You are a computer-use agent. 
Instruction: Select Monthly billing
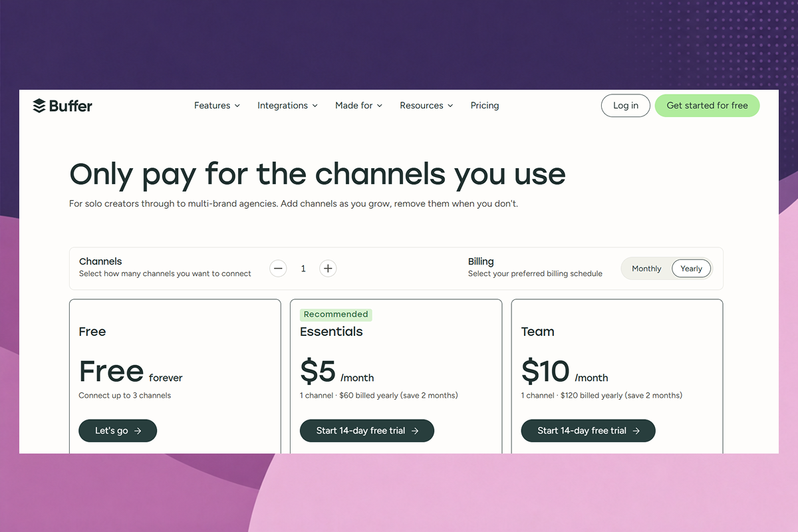(x=646, y=269)
